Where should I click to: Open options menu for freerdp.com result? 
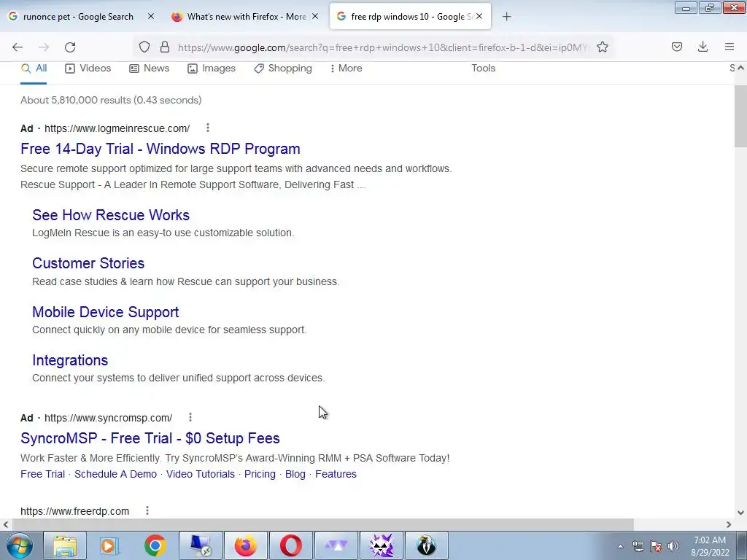(147, 510)
